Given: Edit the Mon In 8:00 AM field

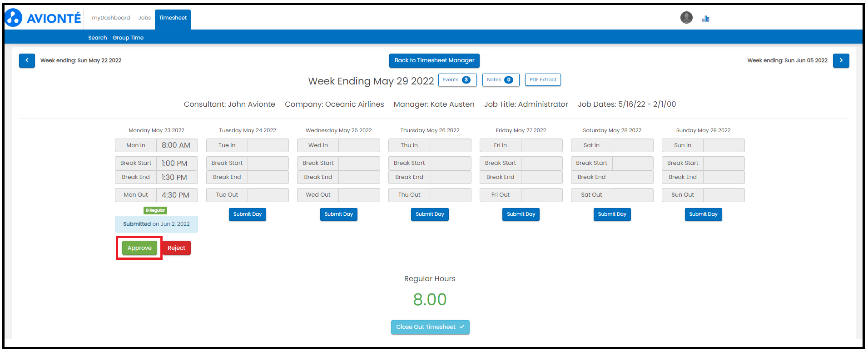Looking at the screenshot, I should coord(177,145).
